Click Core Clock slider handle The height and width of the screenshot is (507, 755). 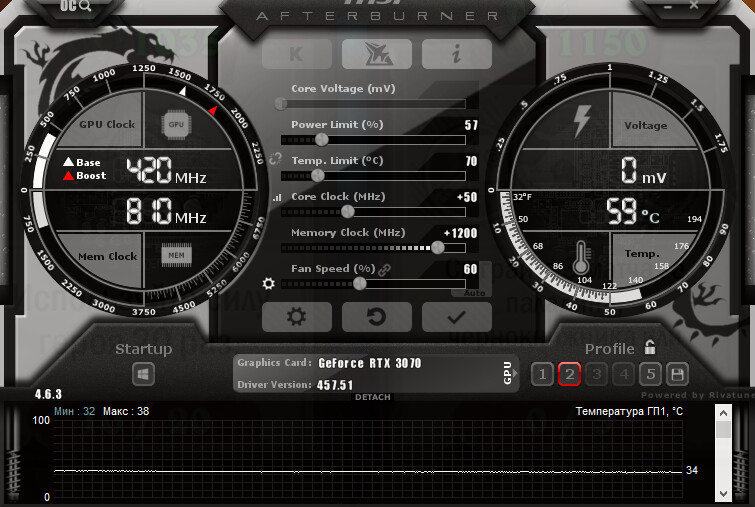(348, 211)
